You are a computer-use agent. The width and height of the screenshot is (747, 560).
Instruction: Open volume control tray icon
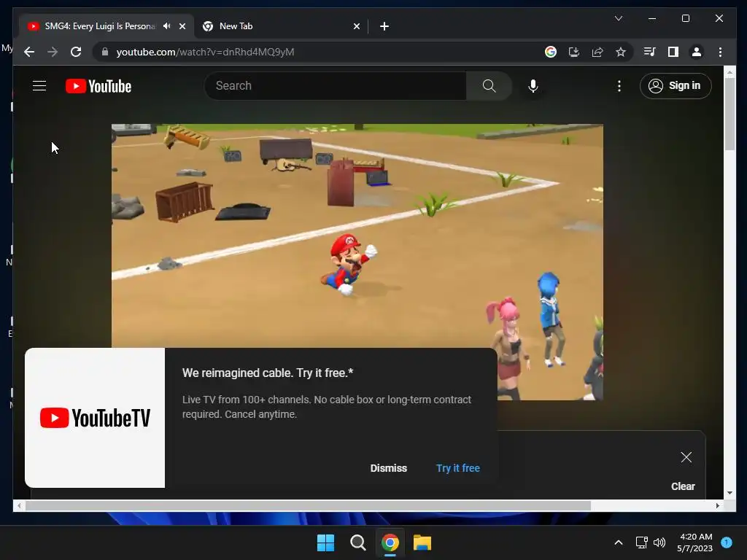659,542
